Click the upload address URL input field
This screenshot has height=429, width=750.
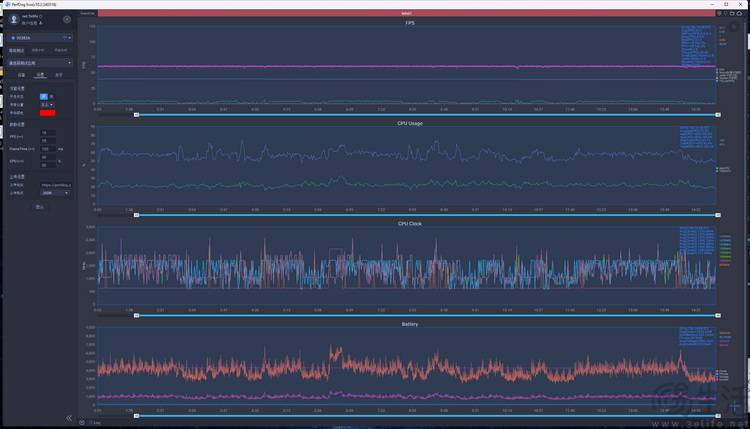[55, 185]
